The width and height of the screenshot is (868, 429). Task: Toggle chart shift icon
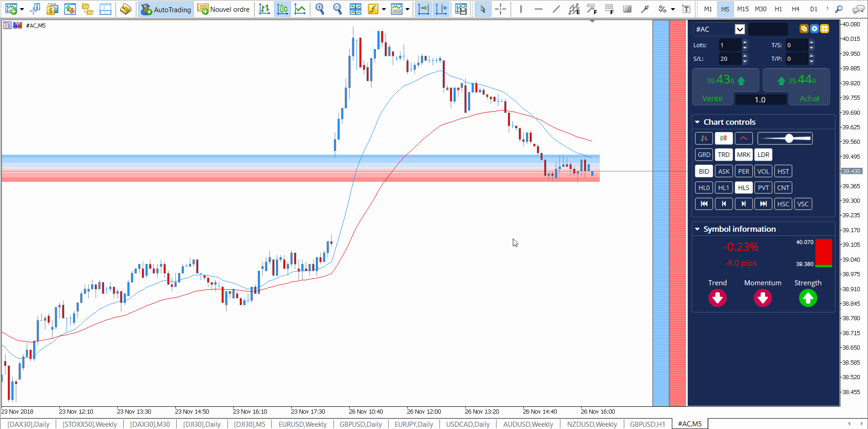[441, 9]
